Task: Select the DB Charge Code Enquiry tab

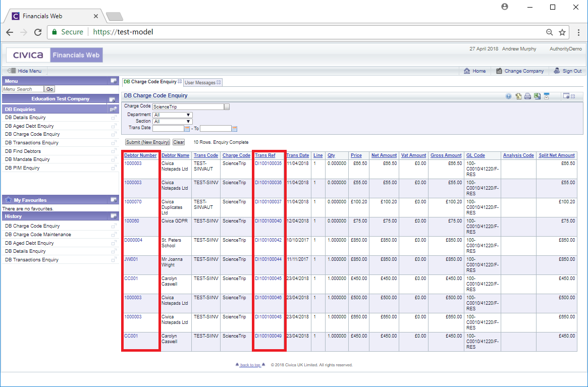Action: pyautogui.click(x=150, y=82)
